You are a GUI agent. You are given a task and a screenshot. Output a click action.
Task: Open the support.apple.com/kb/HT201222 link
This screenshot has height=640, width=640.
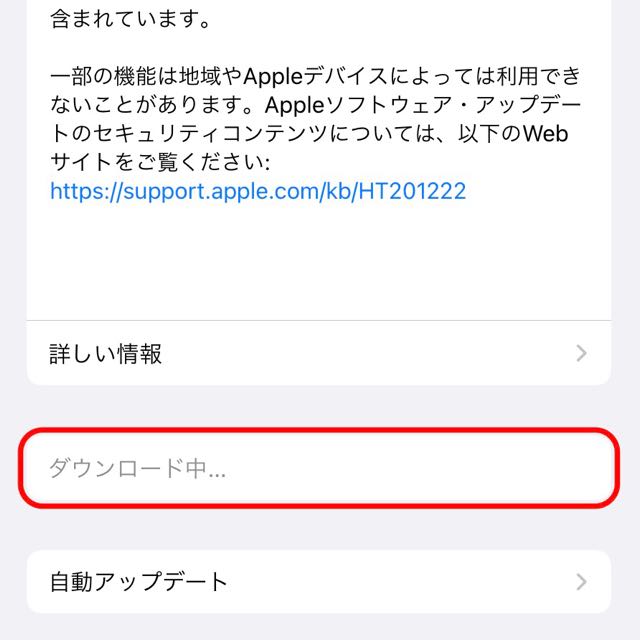point(258,191)
